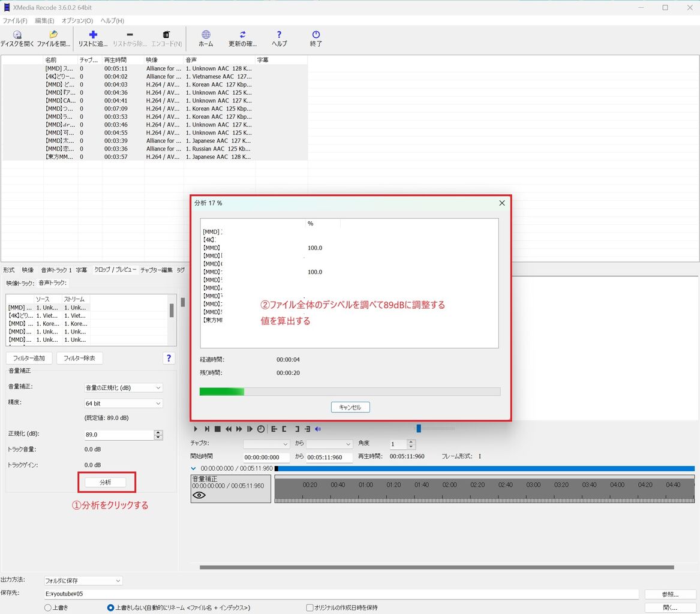Image resolution: width=700 pixels, height=614 pixels.
Task: Click the clock jump-to-time icon
Action: (261, 429)
